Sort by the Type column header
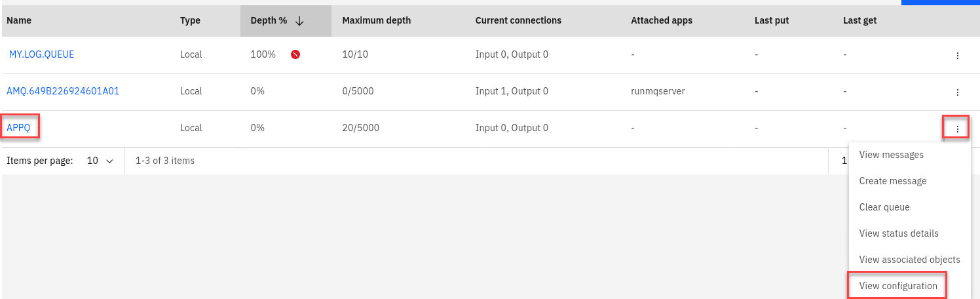The height and width of the screenshot is (299, 980). tap(190, 20)
